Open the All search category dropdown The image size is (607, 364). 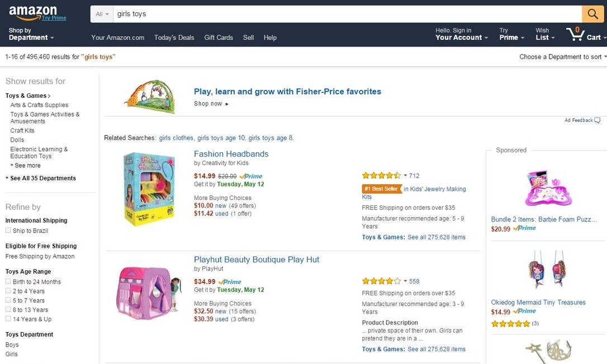[x=102, y=14]
